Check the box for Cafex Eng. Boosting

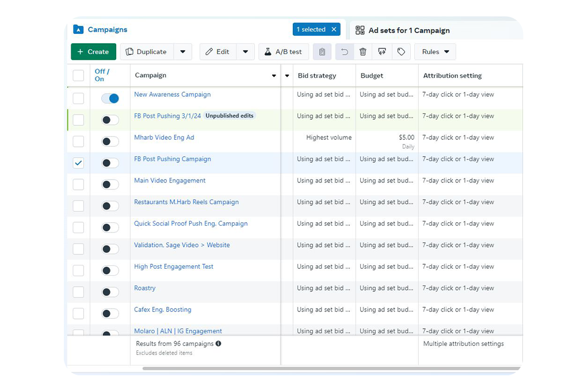click(78, 314)
